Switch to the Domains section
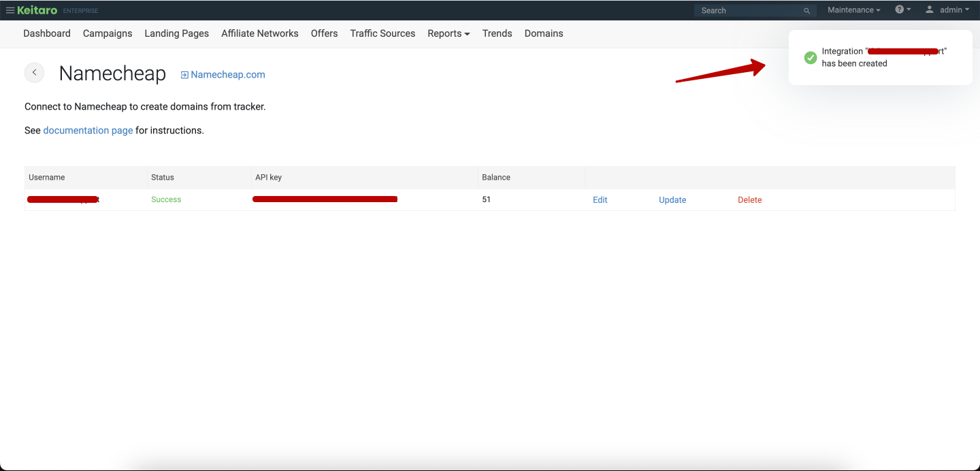980x471 pixels. 544,33
